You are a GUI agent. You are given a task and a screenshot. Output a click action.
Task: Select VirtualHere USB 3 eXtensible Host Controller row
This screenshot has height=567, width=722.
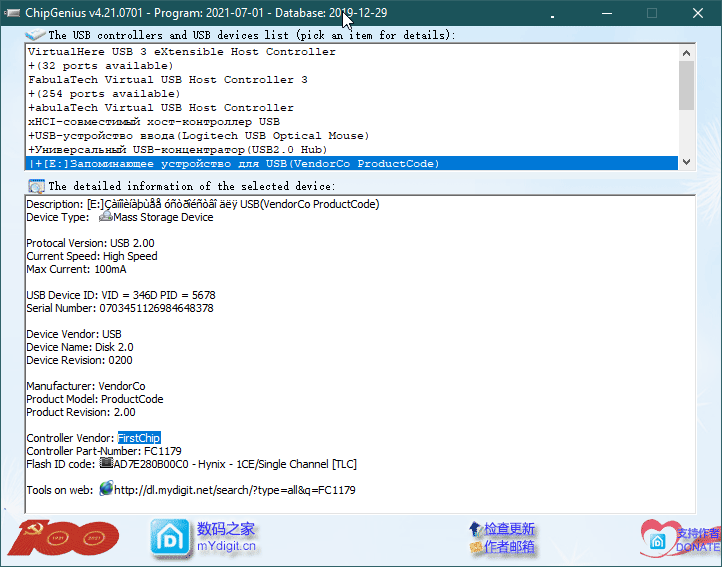tap(352, 52)
